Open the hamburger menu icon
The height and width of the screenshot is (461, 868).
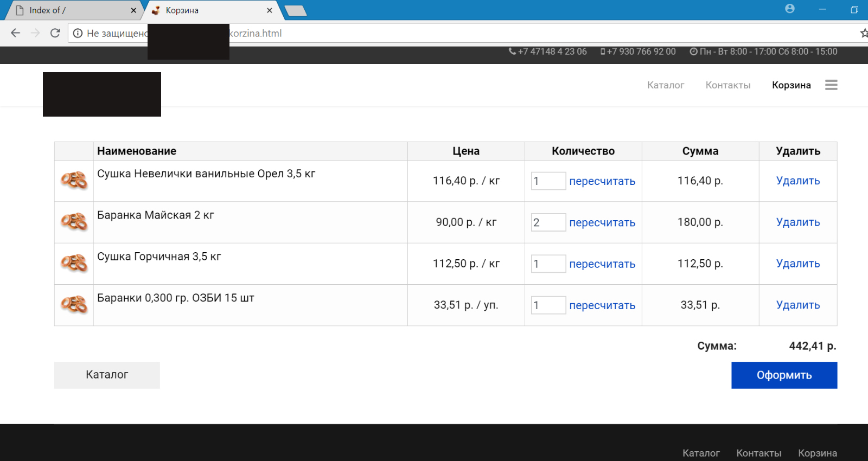click(x=831, y=85)
